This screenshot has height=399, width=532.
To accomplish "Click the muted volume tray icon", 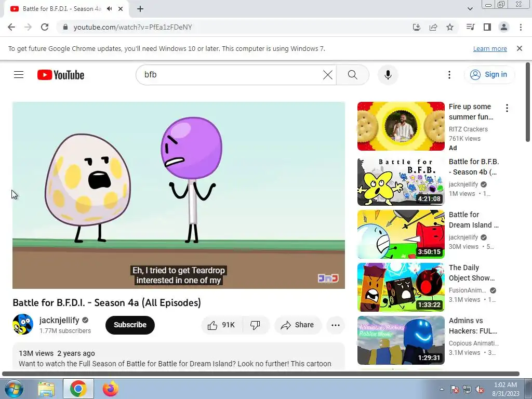I will click(480, 390).
